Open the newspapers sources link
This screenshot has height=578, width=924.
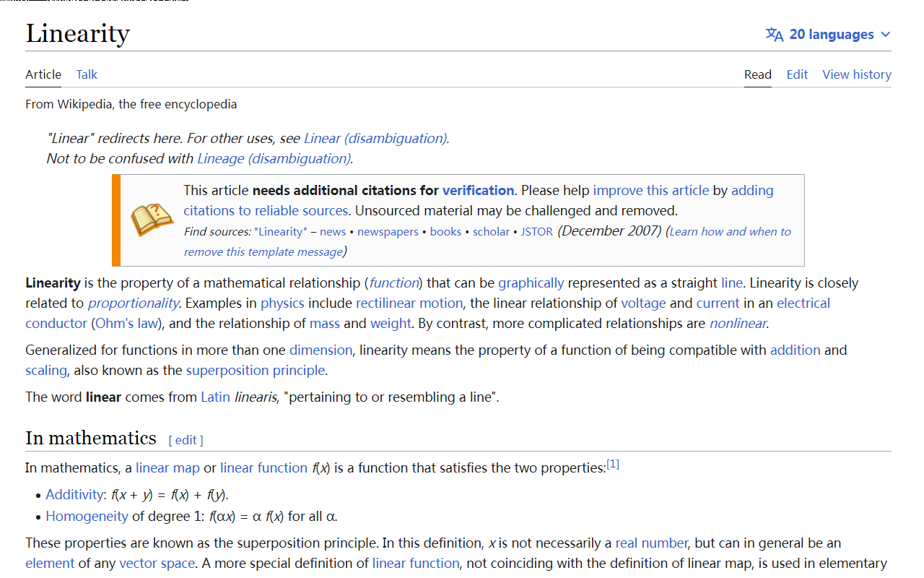click(x=388, y=232)
